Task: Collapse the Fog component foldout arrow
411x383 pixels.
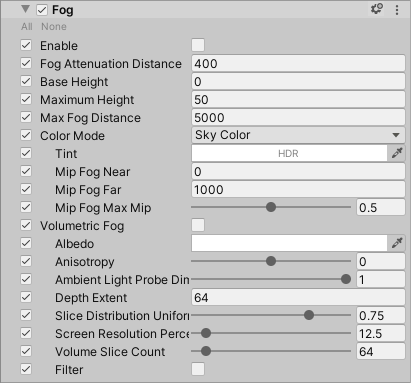Action: click(x=25, y=9)
